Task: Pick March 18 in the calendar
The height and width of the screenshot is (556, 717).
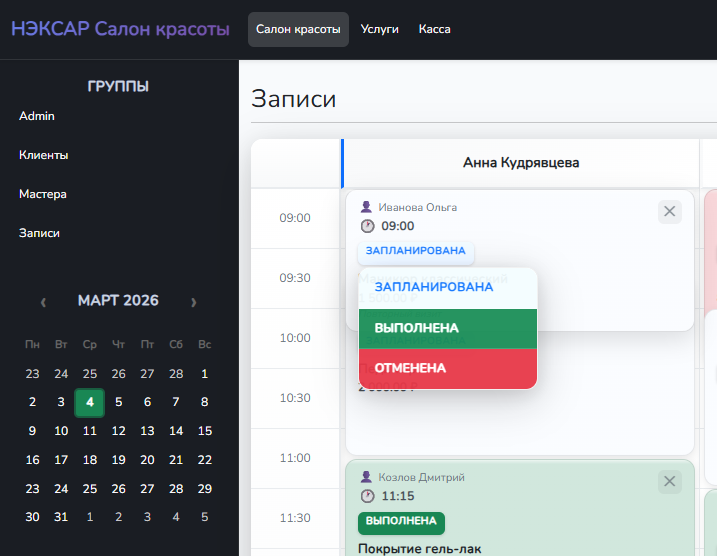Action: click(90, 460)
